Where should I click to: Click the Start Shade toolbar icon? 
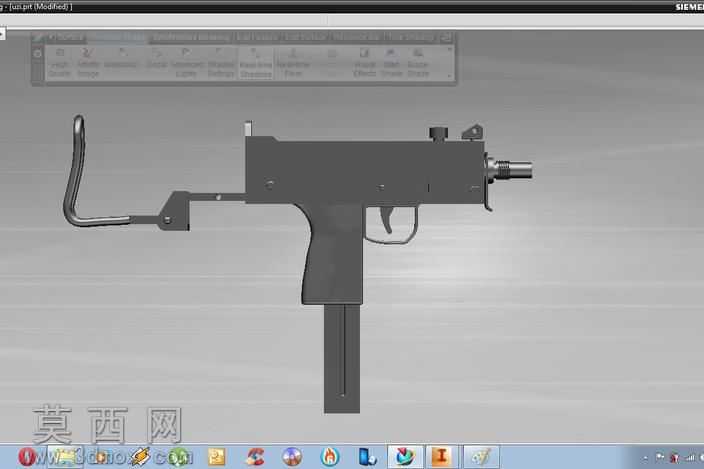[392, 62]
